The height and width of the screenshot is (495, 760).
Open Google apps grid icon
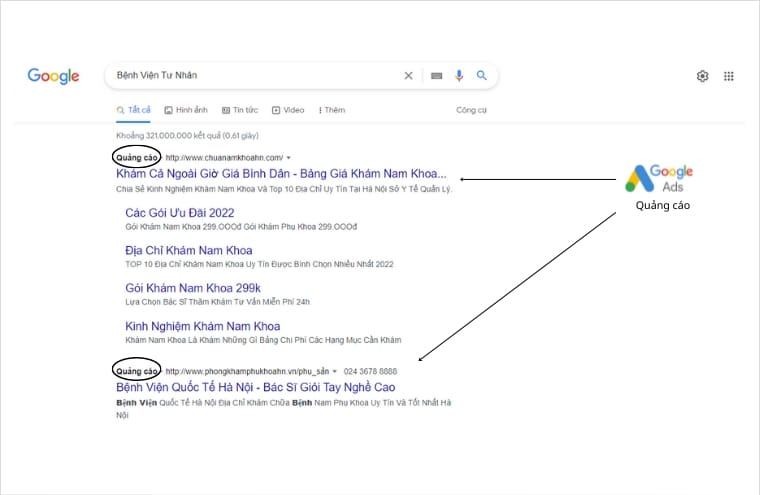[x=728, y=76]
